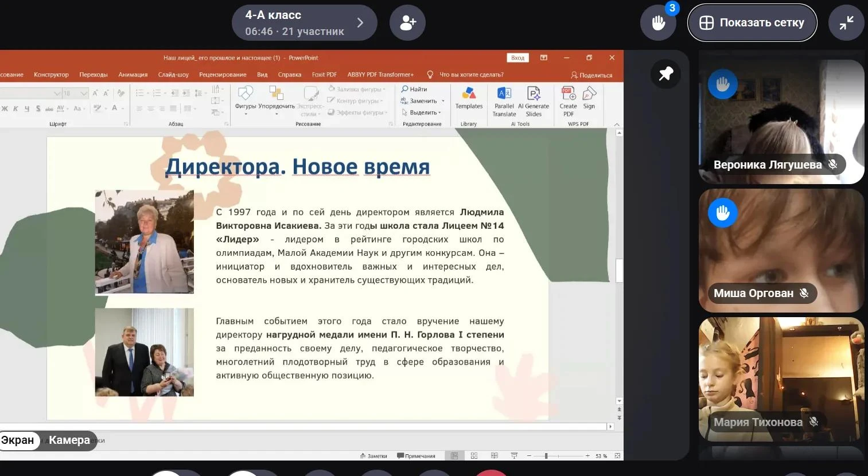Click the Вход sign-in button
Image resolution: width=868 pixels, height=476 pixels.
tap(517, 58)
